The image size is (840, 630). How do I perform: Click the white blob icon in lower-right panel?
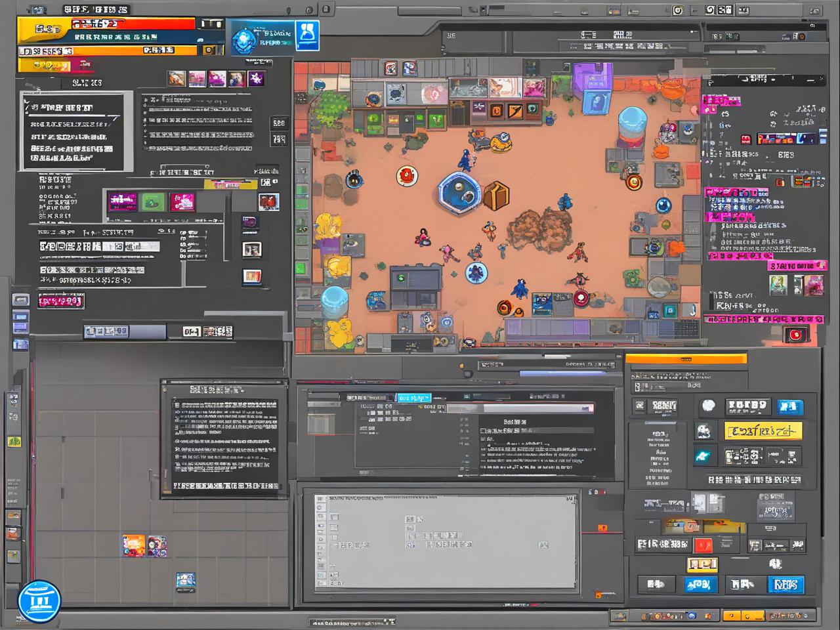pos(708,406)
